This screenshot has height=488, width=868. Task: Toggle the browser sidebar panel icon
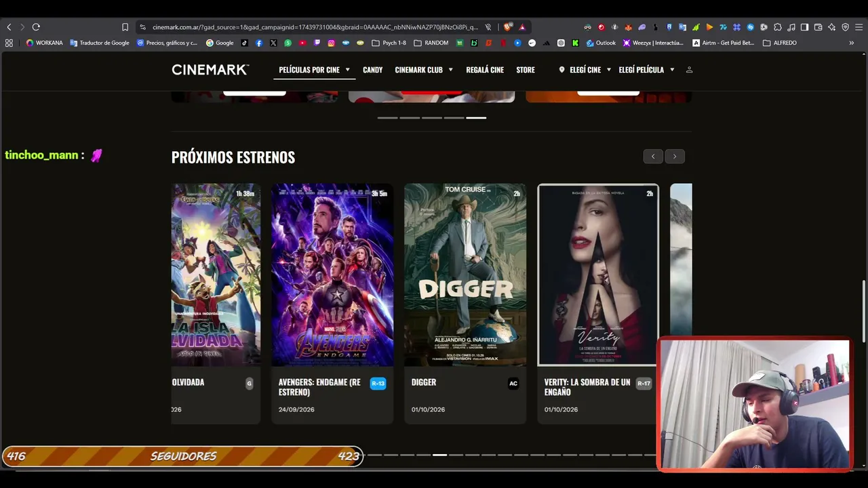click(x=804, y=27)
